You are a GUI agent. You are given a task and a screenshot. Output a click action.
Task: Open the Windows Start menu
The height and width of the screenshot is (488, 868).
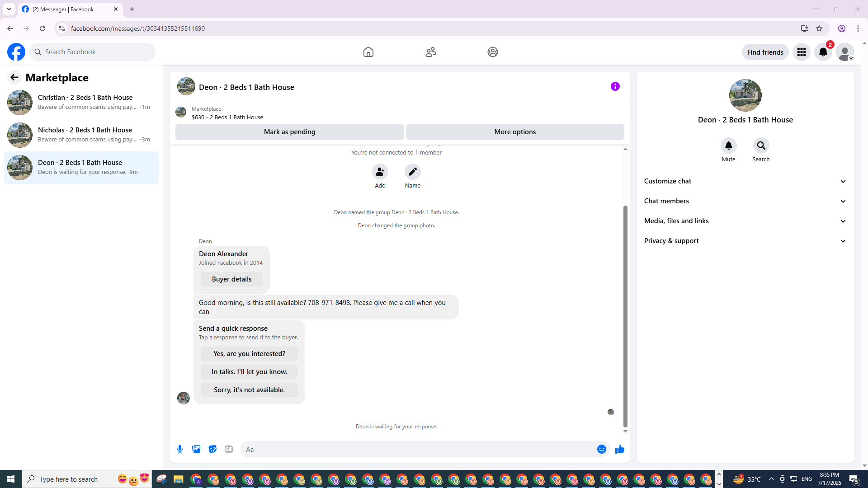tap(11, 479)
